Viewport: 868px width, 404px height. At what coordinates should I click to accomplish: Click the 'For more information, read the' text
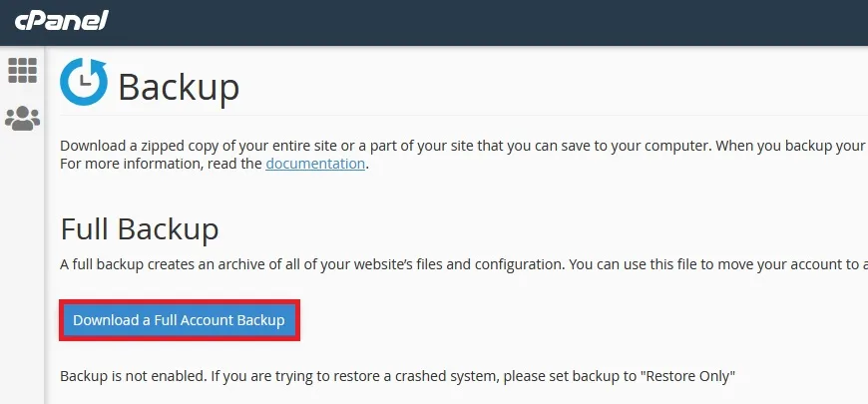point(161,165)
